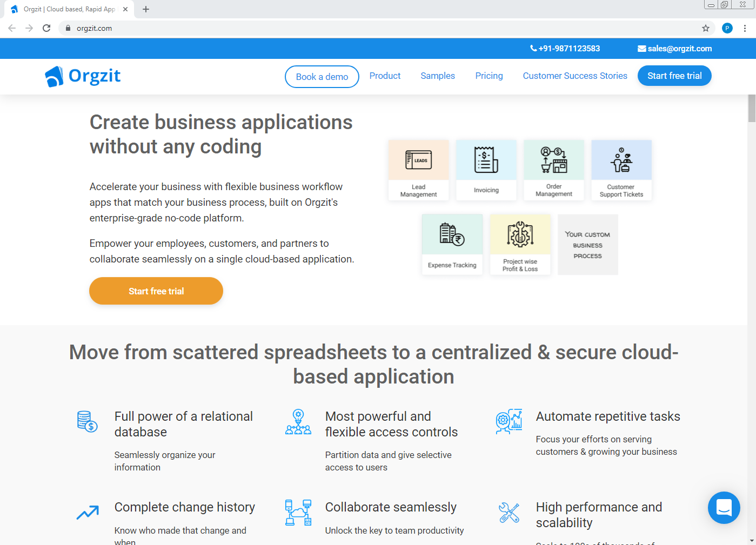Open the chat widget bubble
This screenshot has height=545, width=756.
(724, 508)
